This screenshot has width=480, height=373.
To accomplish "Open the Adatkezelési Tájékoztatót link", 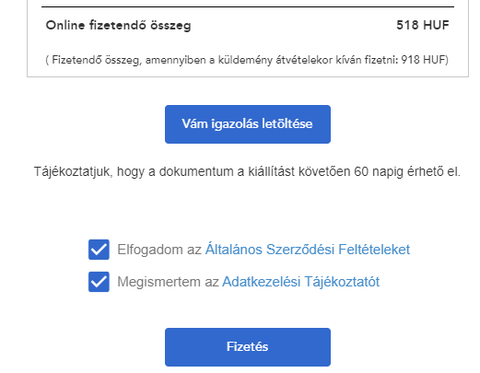I will [301, 282].
